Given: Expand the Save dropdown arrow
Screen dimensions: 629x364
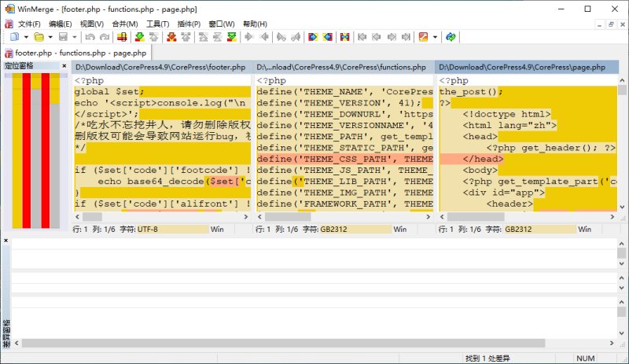Looking at the screenshot, I should (75, 37).
